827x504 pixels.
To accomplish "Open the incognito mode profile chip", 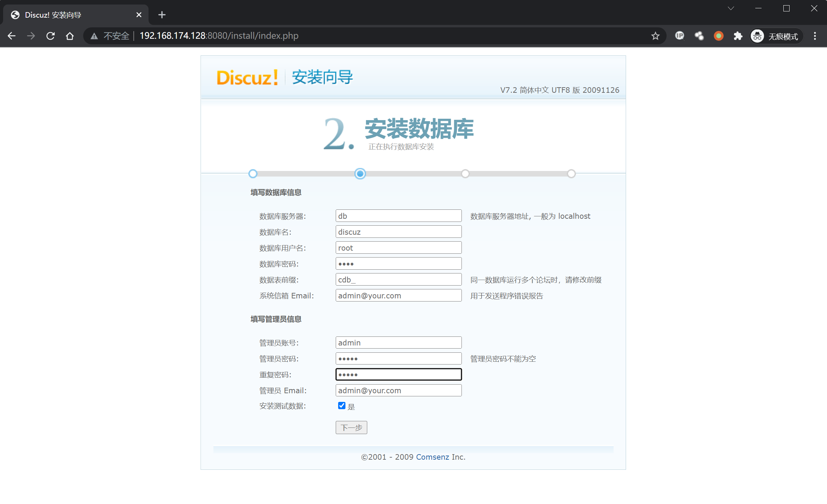I will coord(776,36).
